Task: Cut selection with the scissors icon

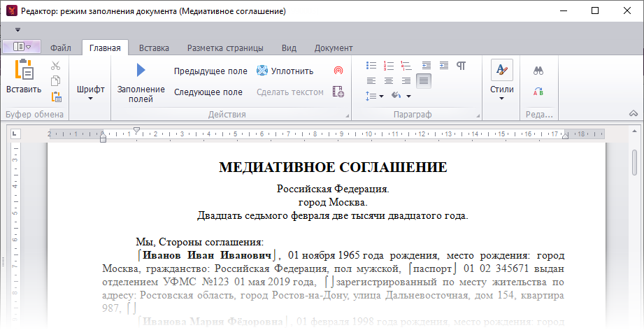Action: (x=55, y=66)
